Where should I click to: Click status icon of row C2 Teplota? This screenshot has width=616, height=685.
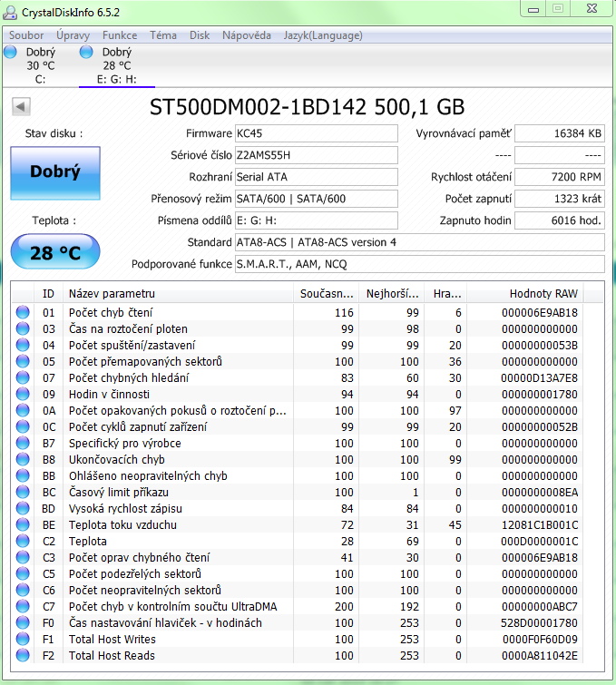[x=23, y=541]
